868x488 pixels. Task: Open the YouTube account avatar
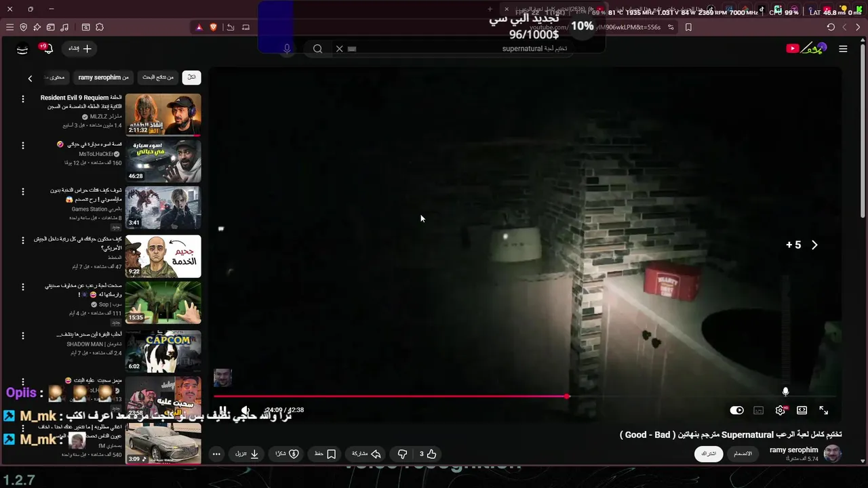click(22, 49)
